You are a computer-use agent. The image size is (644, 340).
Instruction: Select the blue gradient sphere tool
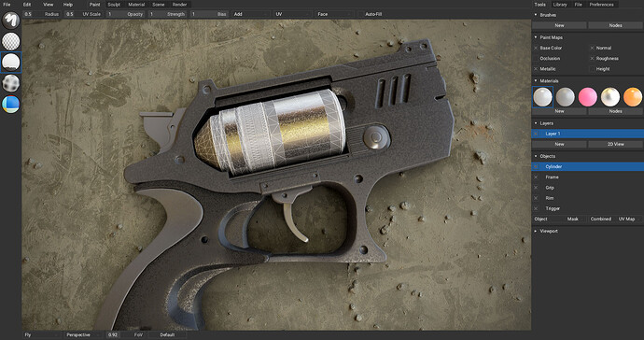[10, 105]
